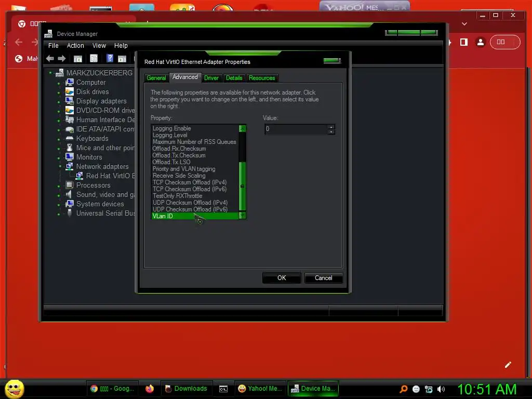This screenshot has height=399, width=532.
Task: Decrease Value with the down spinner arrow
Action: 331,131
